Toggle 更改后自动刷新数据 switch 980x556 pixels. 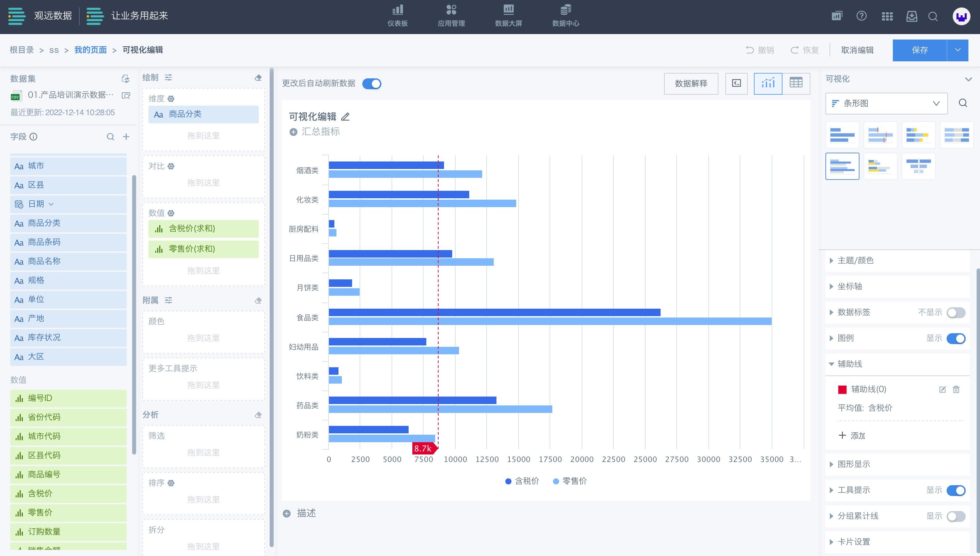(x=372, y=83)
